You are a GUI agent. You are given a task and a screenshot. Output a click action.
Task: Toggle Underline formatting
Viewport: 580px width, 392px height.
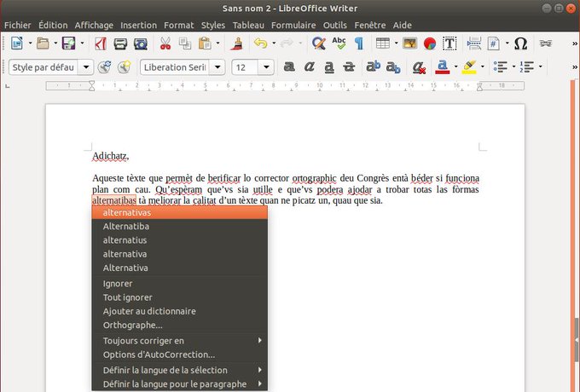pyautogui.click(x=329, y=67)
